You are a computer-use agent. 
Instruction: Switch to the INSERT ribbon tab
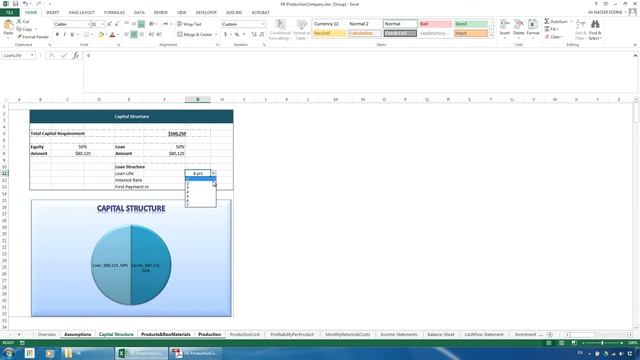53,12
